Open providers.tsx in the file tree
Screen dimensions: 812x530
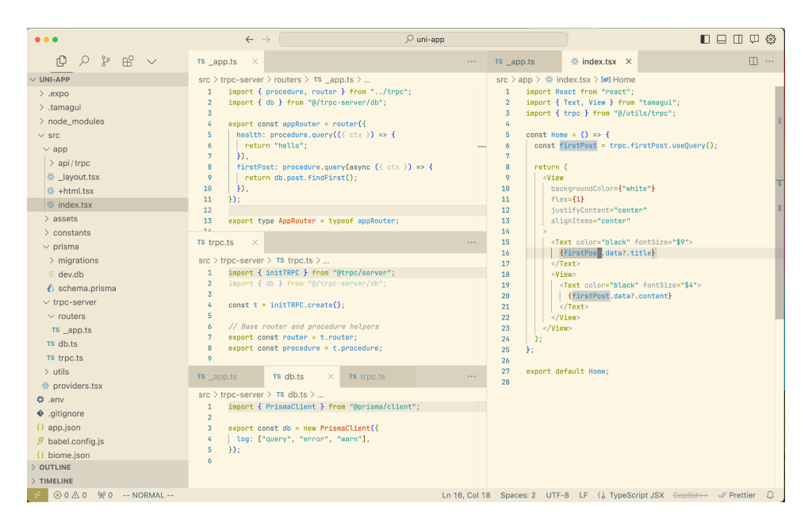click(108, 386)
